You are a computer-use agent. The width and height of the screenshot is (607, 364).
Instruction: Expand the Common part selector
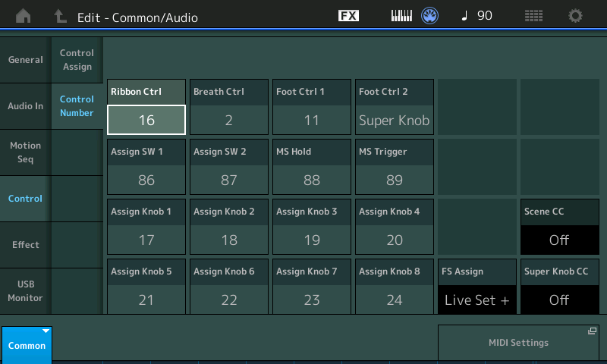pos(27,344)
